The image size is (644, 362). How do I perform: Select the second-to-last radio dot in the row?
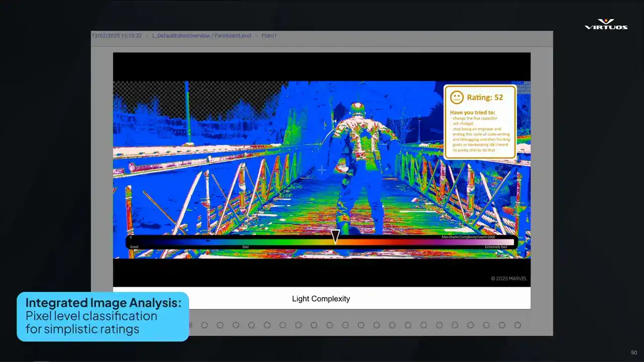[502, 325]
